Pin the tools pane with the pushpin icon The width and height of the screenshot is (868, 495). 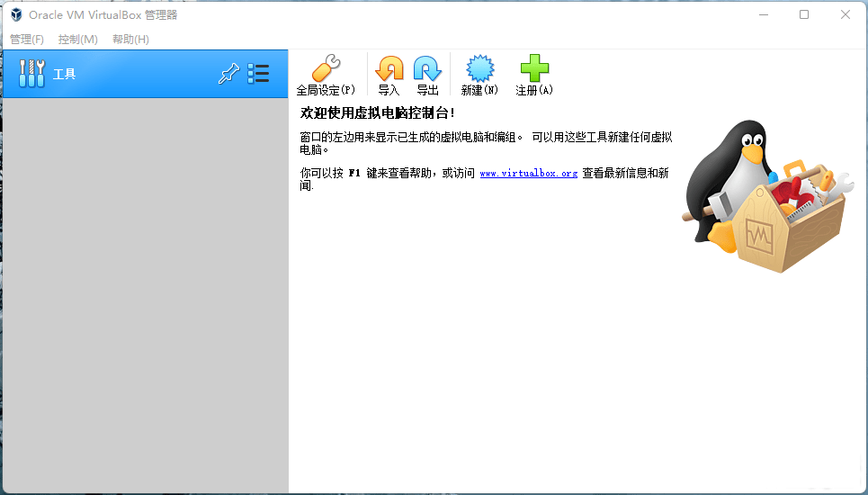coord(228,74)
